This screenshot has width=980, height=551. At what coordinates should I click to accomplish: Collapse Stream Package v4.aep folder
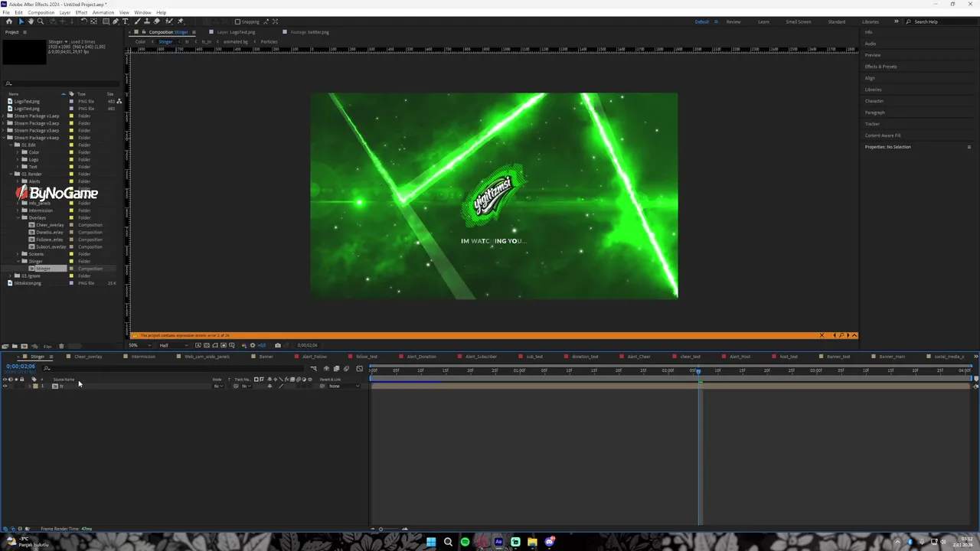pos(4,138)
